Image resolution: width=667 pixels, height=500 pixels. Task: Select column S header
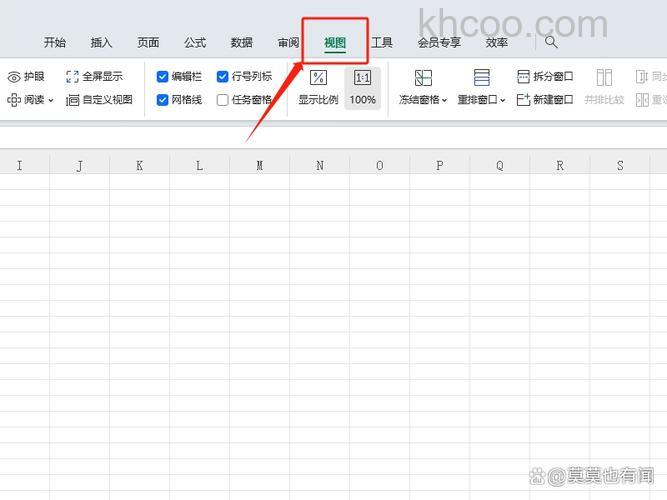click(x=620, y=165)
